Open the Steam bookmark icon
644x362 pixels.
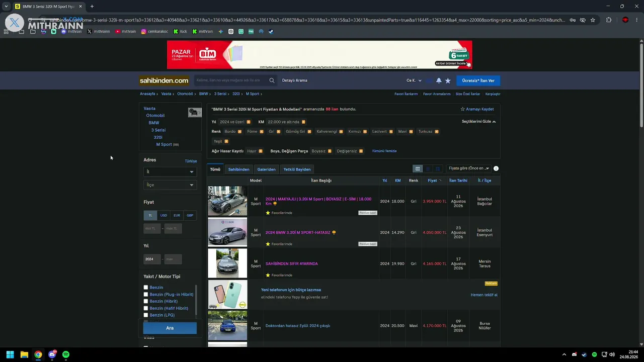pyautogui.click(x=271, y=32)
